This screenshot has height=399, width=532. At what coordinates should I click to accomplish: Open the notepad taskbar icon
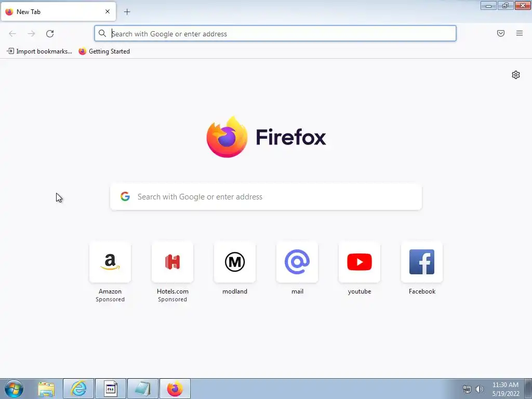pyautogui.click(x=143, y=389)
